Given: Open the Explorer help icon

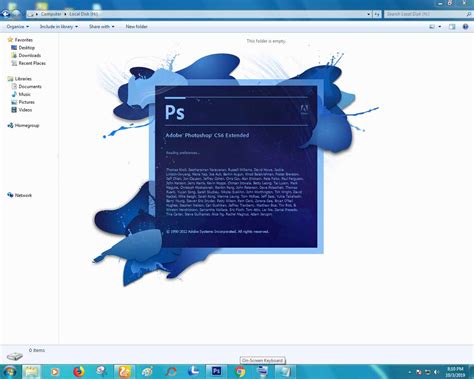Looking at the screenshot, I should coord(466,27).
